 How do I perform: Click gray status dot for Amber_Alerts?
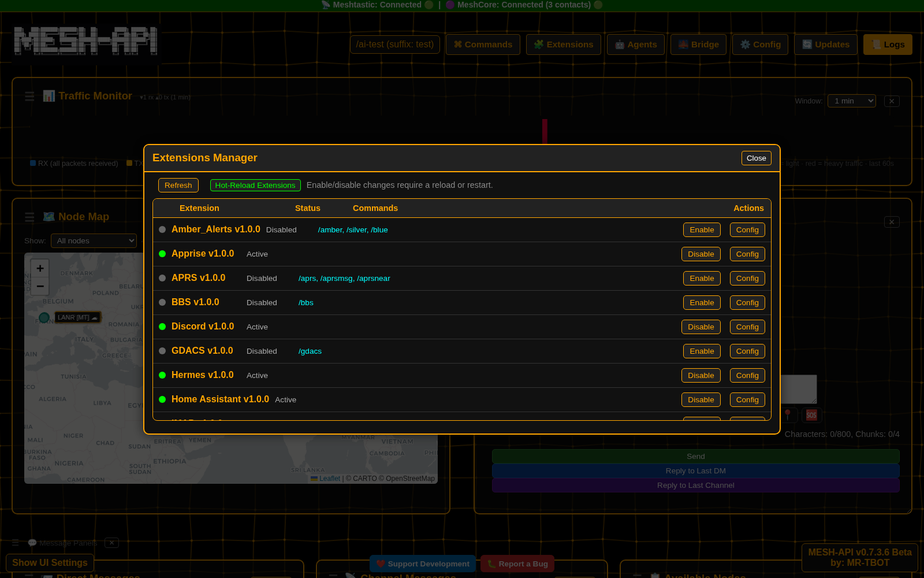(x=162, y=229)
